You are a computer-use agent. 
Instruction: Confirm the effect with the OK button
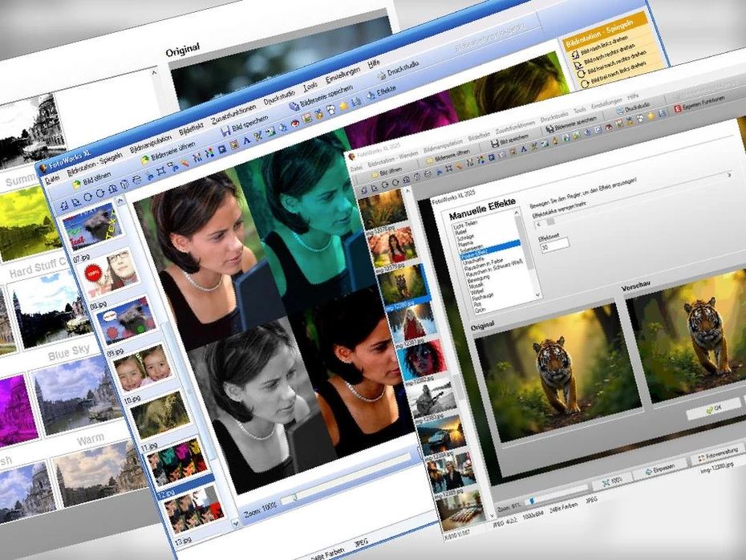pos(712,409)
